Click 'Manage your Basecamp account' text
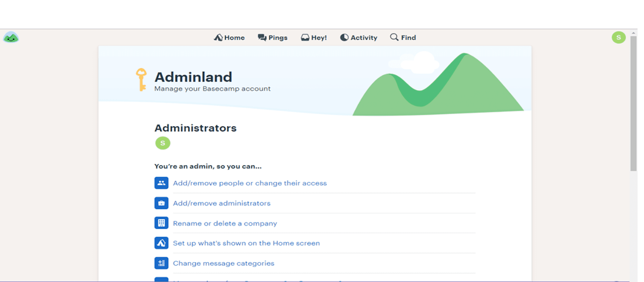 coord(212,89)
